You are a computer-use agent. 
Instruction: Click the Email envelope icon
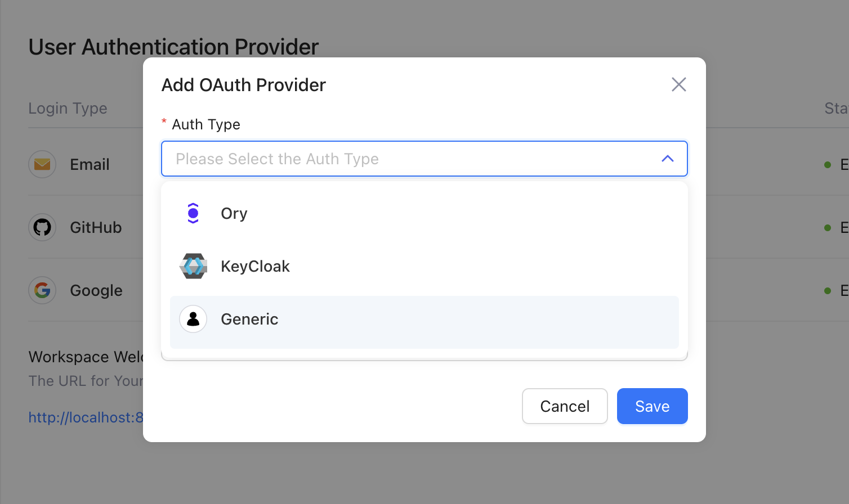click(x=42, y=164)
